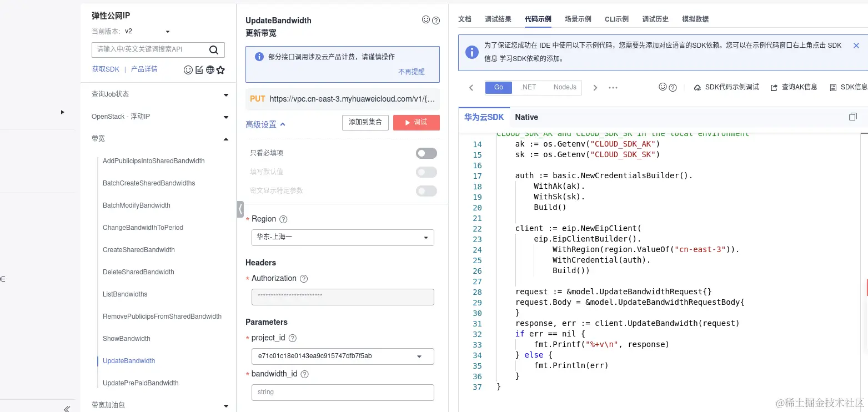Select 华为云SDK code tab
This screenshot has height=412, width=868.
484,117
